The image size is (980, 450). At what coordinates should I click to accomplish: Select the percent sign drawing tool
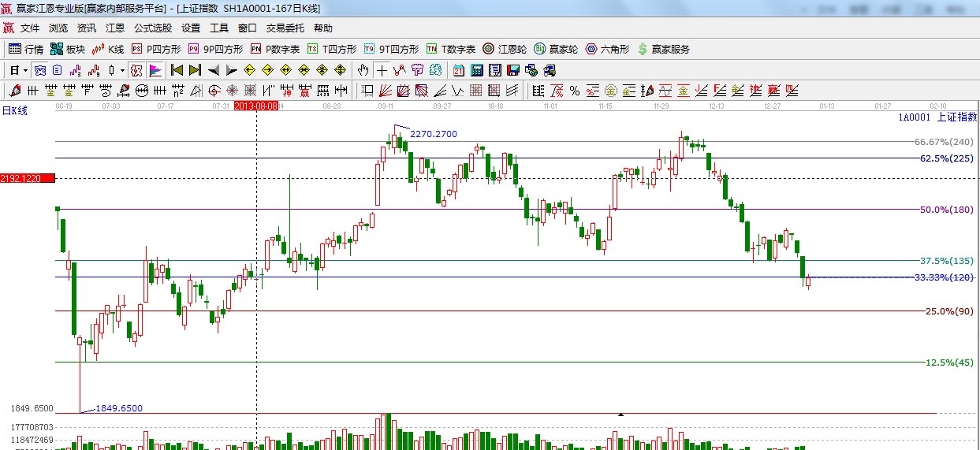(575, 91)
